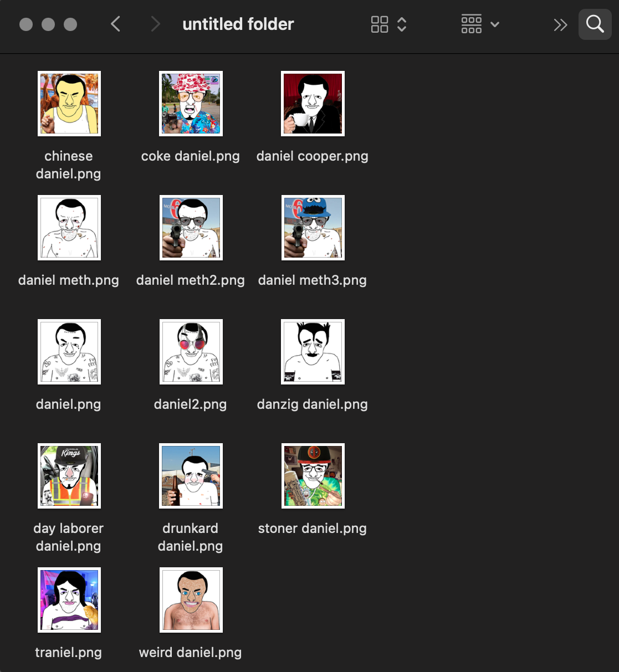Go back with the left chevron button
Viewport: 619px width, 672px height.
coord(115,24)
